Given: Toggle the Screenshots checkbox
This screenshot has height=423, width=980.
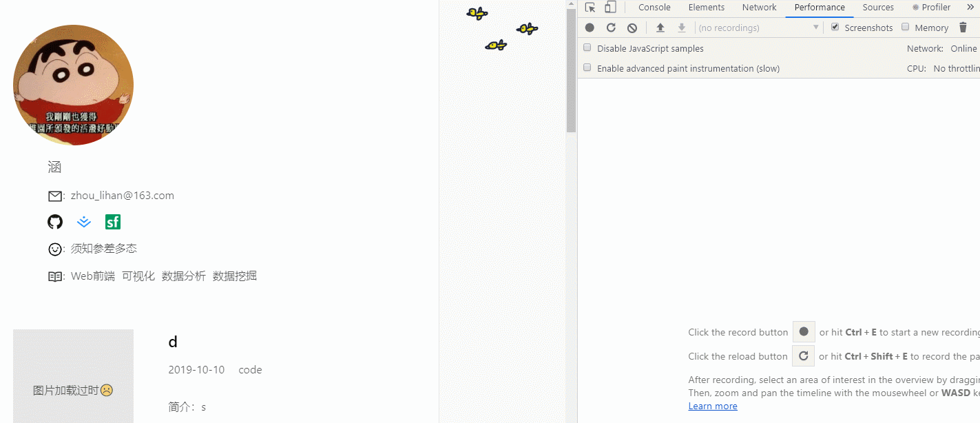Looking at the screenshot, I should (x=835, y=27).
